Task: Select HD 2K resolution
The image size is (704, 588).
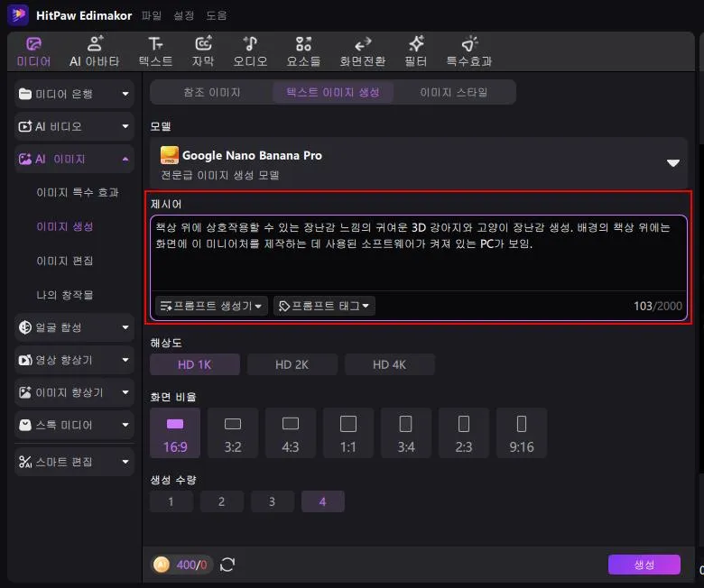Action: [x=292, y=364]
